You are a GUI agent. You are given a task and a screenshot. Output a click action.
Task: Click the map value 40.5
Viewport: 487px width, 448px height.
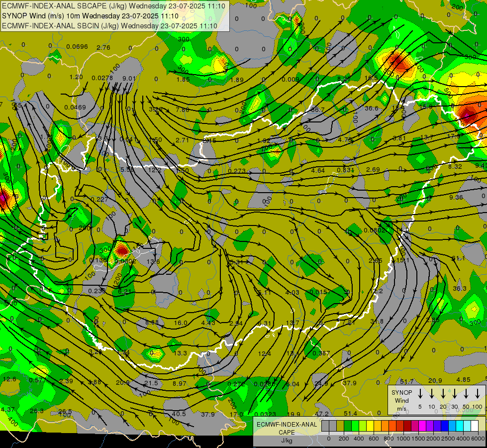pyautogui.click(x=179, y=414)
